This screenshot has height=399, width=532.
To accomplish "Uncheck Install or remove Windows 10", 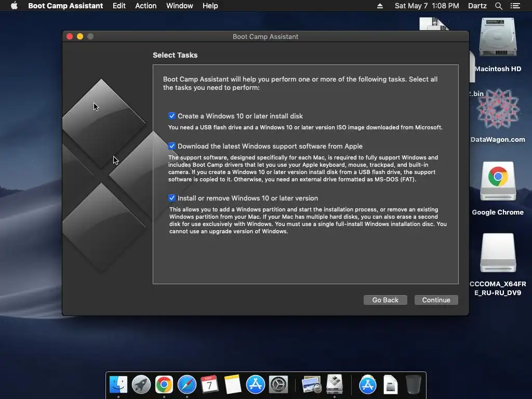I will tap(171, 198).
